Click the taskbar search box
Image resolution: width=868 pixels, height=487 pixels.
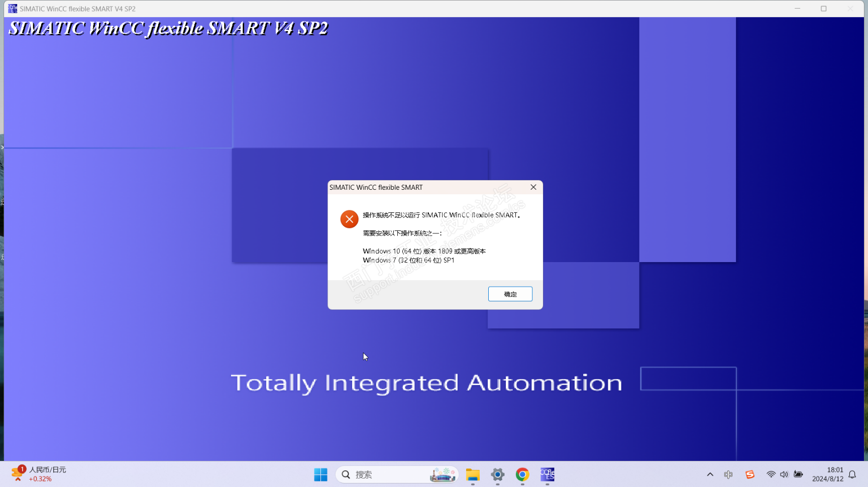[397, 474]
